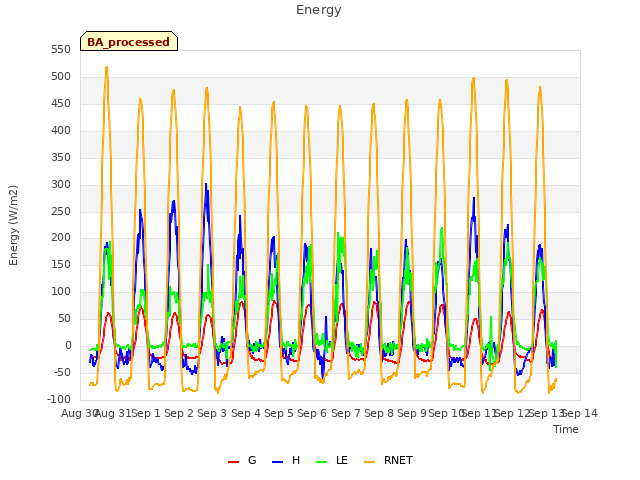
Task: Click the Sep 4 x-axis date label
Action: [246, 413]
